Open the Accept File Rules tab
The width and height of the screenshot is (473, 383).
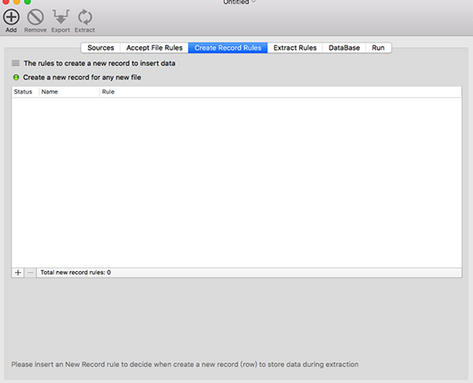[x=154, y=48]
